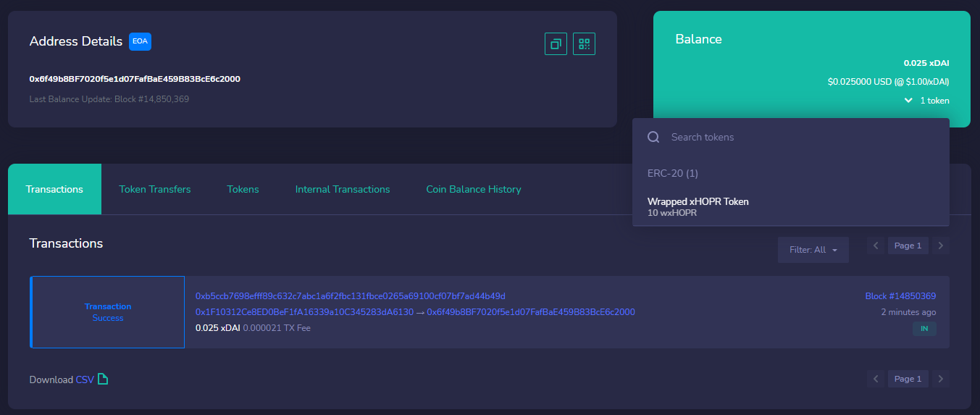Click the 0.000021 TX Fee text
Image resolution: width=980 pixels, height=415 pixels.
tap(277, 328)
